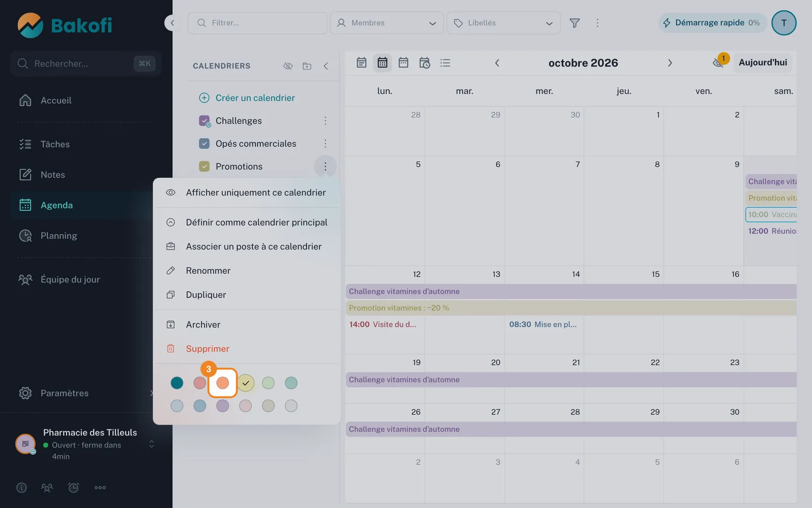Click the Aujourd'hui button
The image size is (812, 508).
(763, 62)
